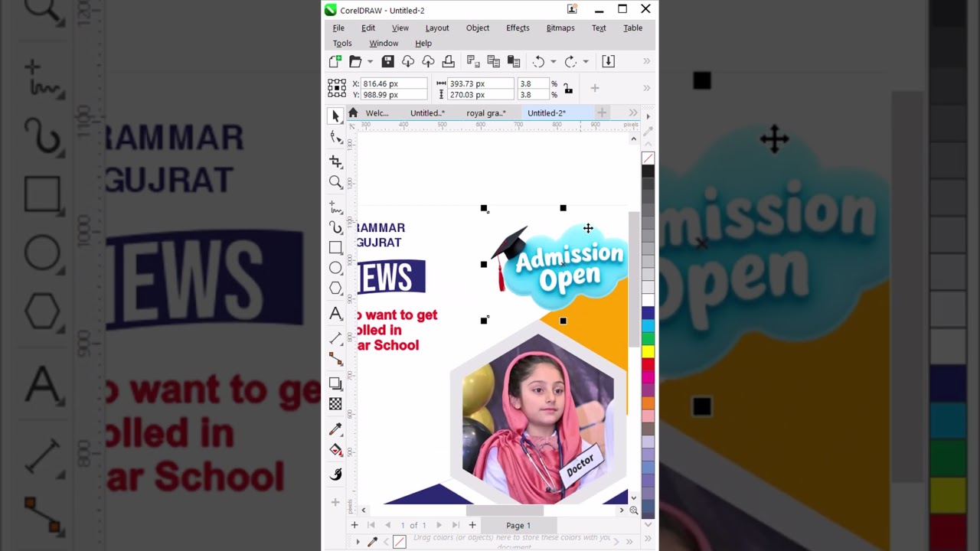Screen dimensions: 980x551
Task: Go to the Welcome screen home icon
Action: (353, 112)
